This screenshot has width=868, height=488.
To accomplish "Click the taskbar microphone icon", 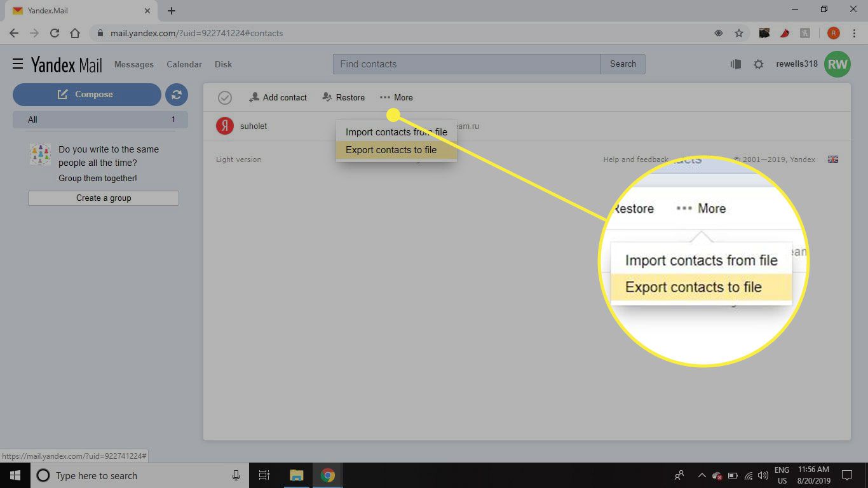I will point(236,475).
